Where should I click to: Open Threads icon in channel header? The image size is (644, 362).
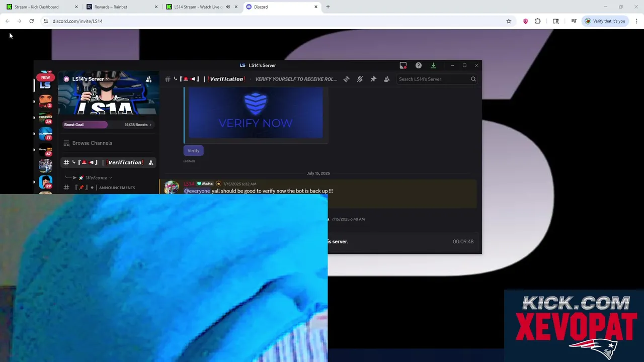[346, 79]
